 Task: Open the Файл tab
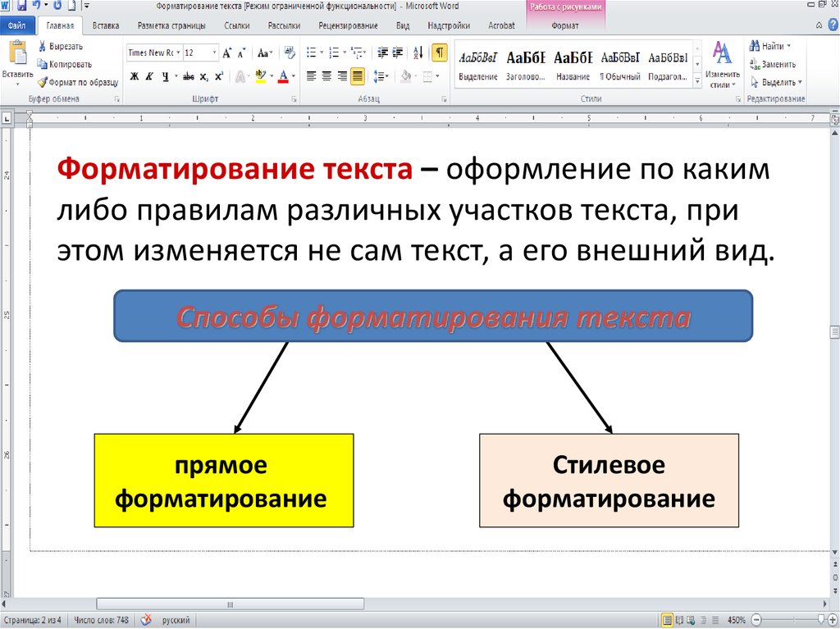coord(17,25)
